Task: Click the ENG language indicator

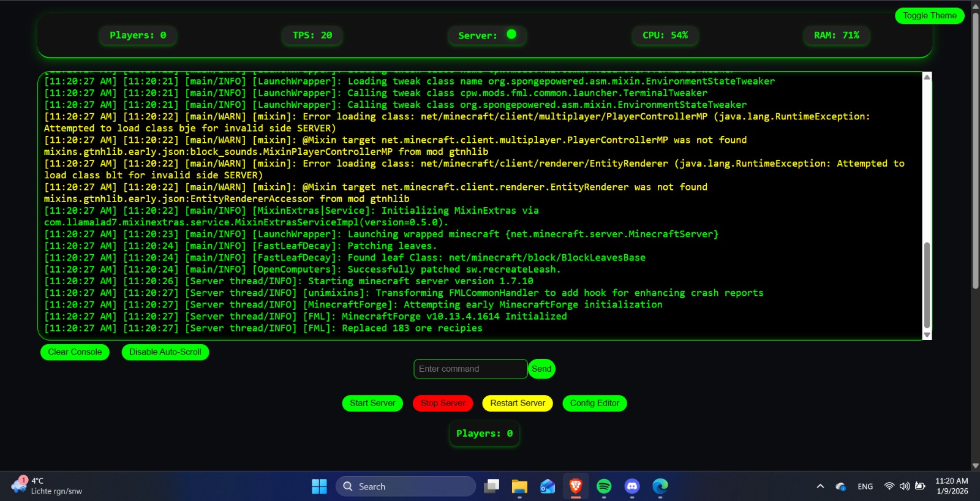Action: click(x=865, y=486)
